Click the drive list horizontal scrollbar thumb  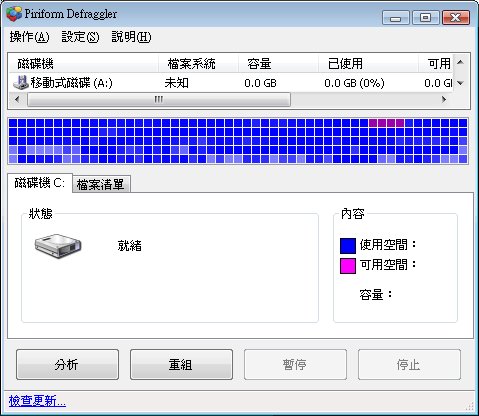tap(159, 99)
